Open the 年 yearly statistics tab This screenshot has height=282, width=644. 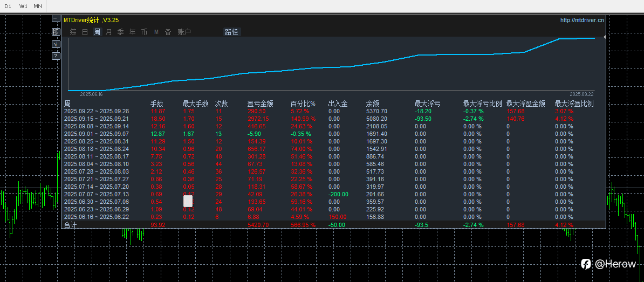point(133,32)
